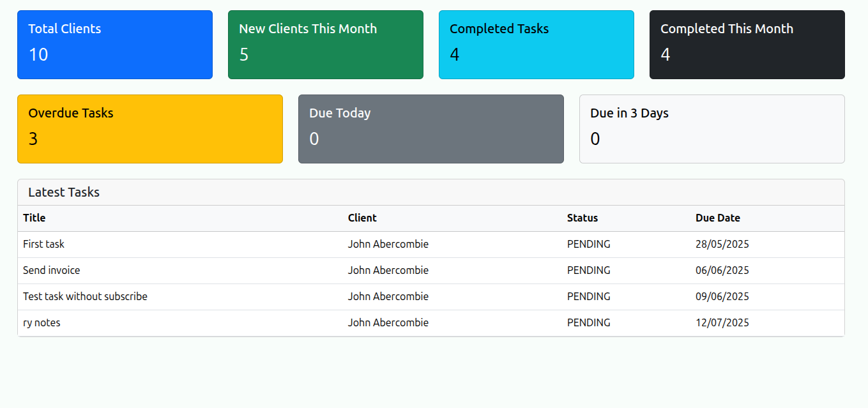Click the Overdue Tasks card

(x=150, y=128)
